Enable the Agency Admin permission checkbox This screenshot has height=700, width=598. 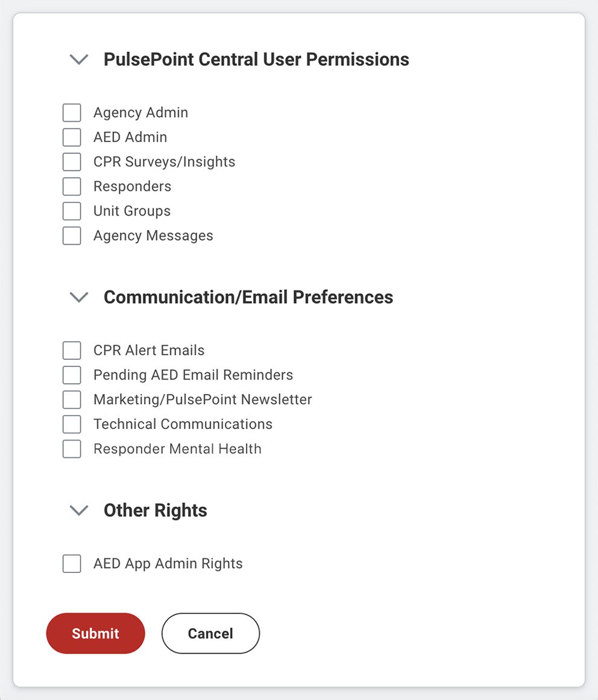pos(71,112)
